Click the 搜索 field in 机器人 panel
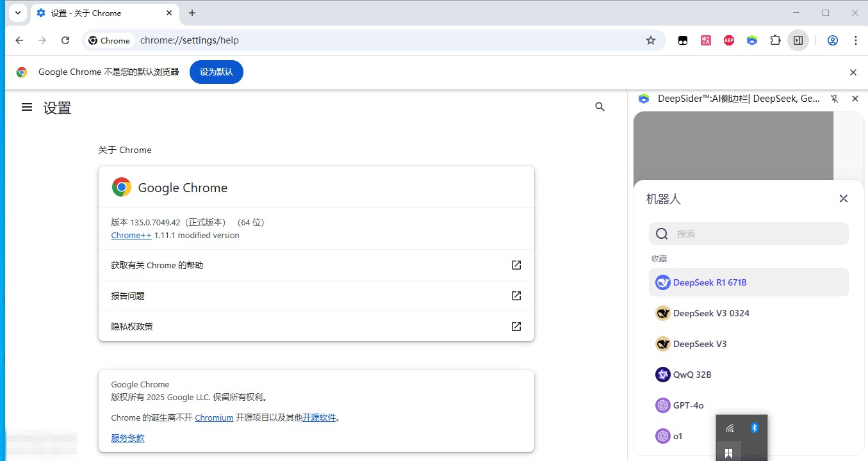The height and width of the screenshot is (461, 868). click(x=748, y=234)
